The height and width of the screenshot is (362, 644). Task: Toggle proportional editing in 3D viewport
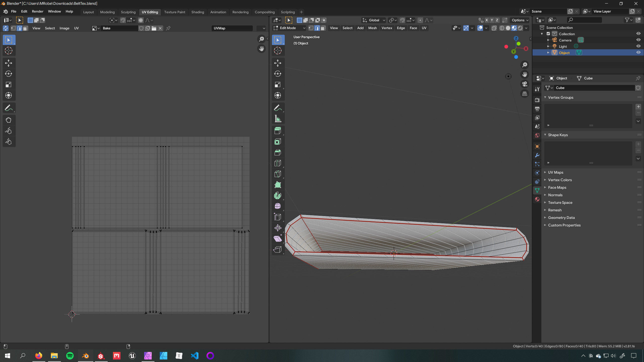420,20
